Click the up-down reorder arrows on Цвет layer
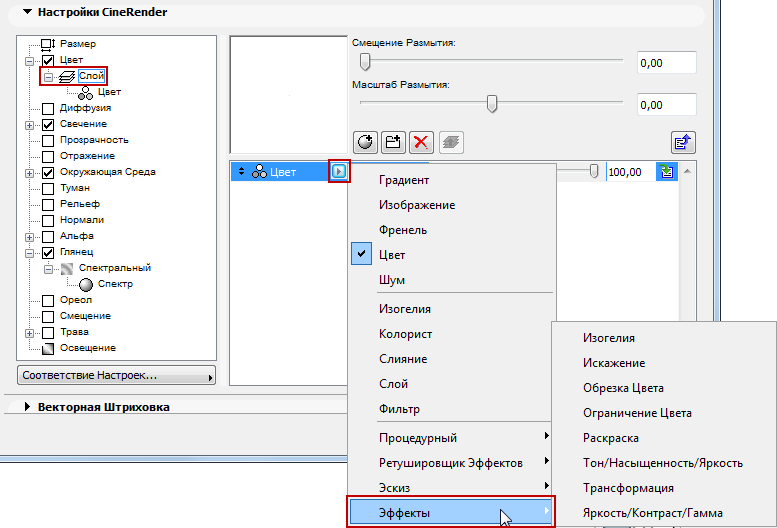 [x=241, y=171]
